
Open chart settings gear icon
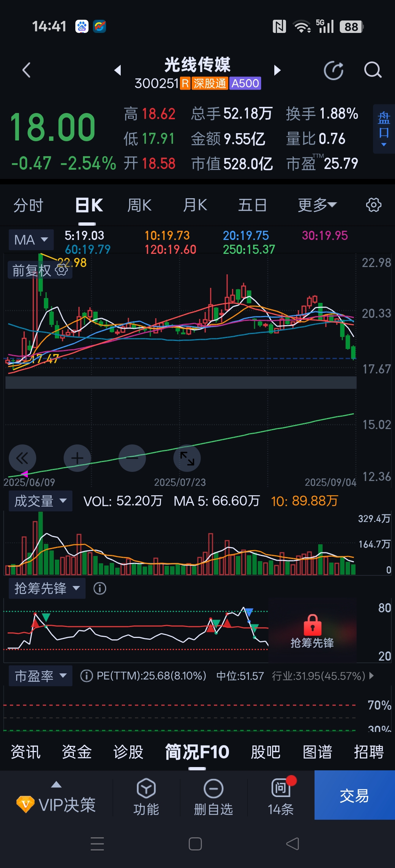click(x=374, y=205)
